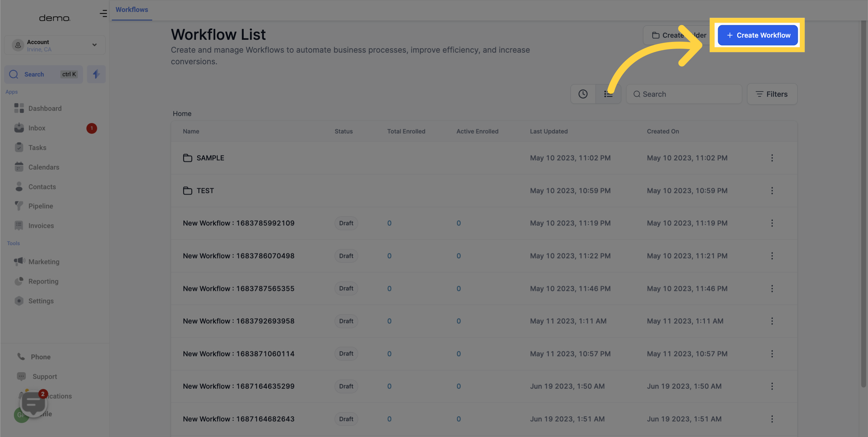Click the lightning bolt quick actions icon
Image resolution: width=868 pixels, height=437 pixels.
96,74
